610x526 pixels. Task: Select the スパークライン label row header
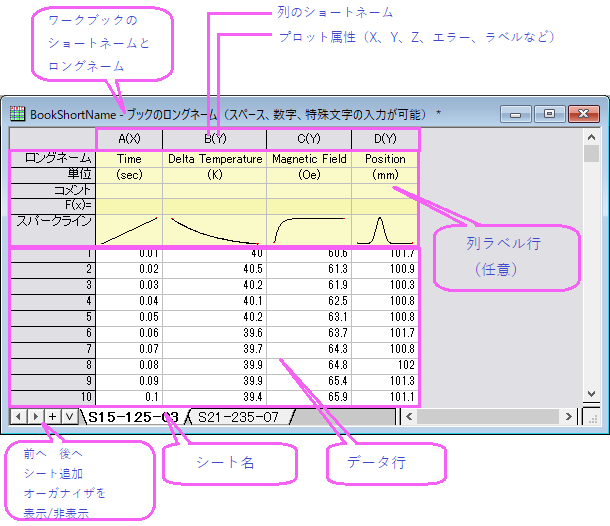point(53,230)
